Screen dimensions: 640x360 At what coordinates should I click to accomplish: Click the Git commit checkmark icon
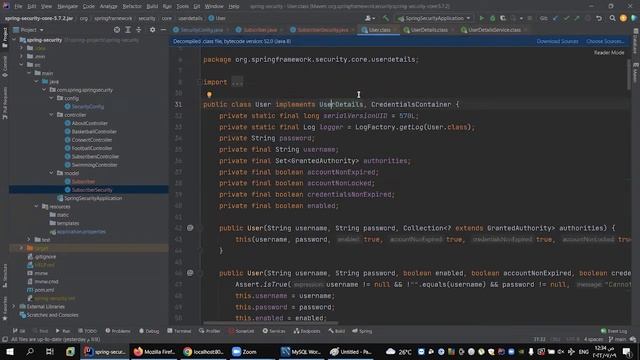[566, 18]
